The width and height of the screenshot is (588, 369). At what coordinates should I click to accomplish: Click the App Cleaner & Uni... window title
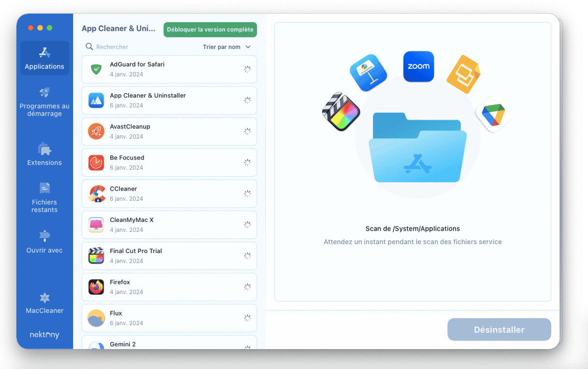coord(118,29)
